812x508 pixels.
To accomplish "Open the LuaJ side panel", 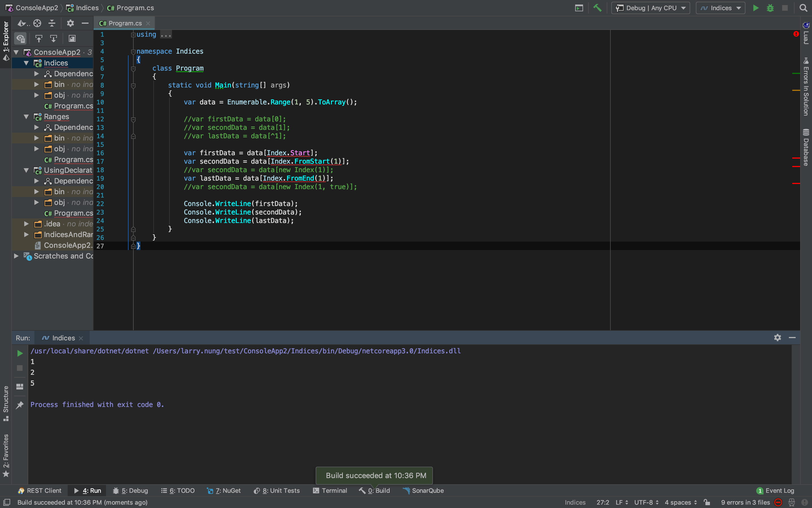I will click(806, 33).
